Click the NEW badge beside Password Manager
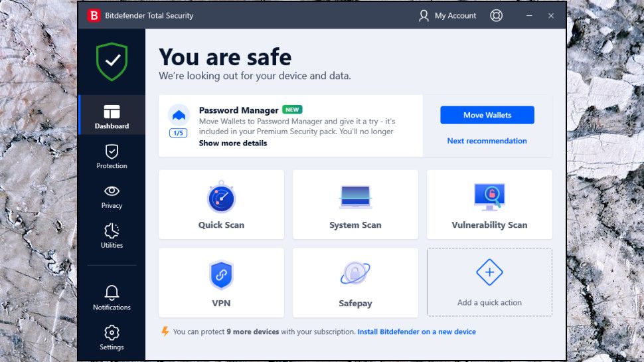This screenshot has height=362, width=644. pos(292,110)
